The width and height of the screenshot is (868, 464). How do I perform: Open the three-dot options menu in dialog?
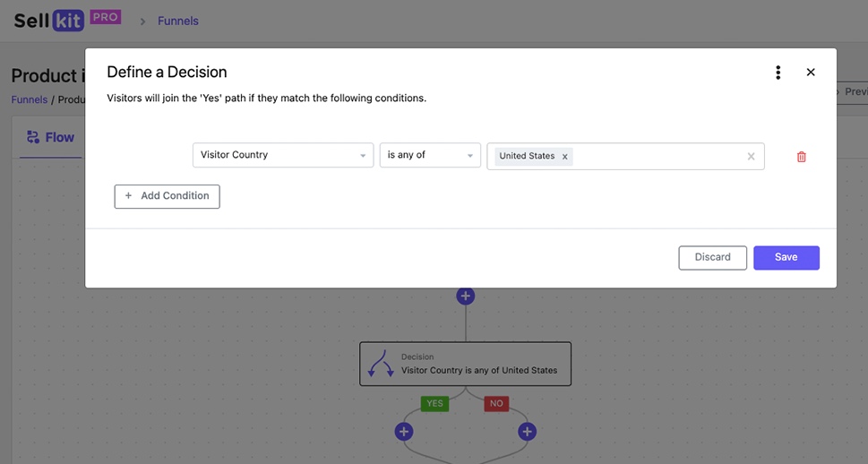778,73
